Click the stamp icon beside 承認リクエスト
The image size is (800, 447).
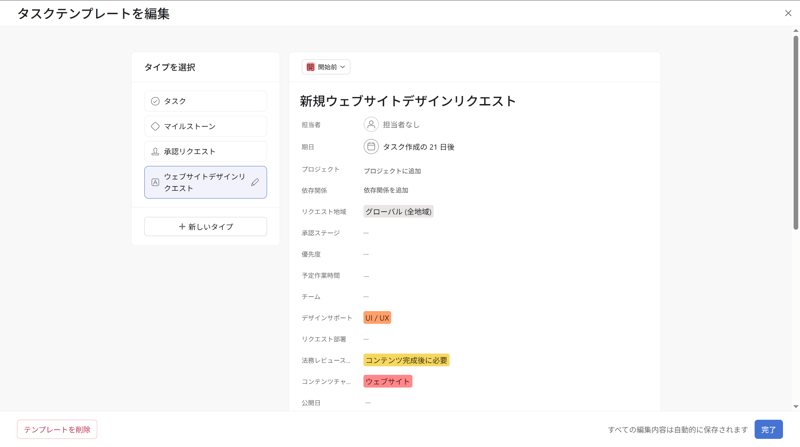coord(155,152)
